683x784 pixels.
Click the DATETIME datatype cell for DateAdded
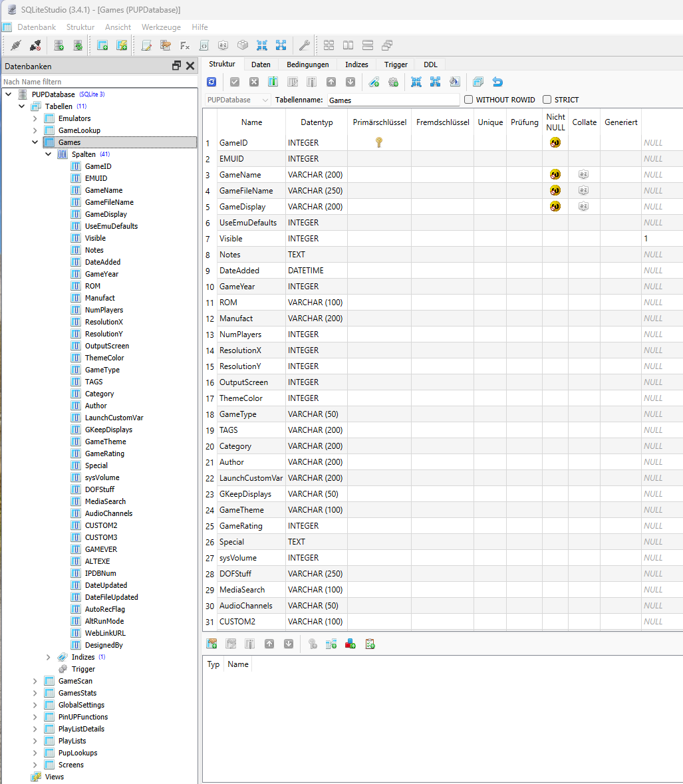point(317,271)
